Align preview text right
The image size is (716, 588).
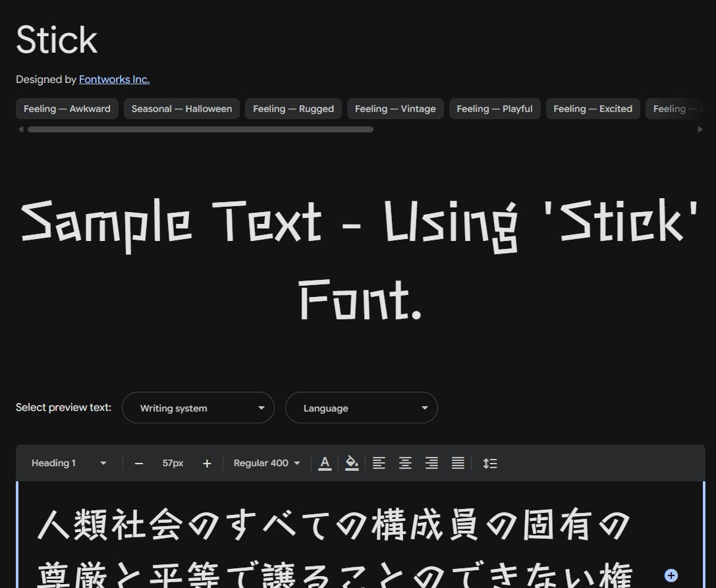[x=431, y=463]
